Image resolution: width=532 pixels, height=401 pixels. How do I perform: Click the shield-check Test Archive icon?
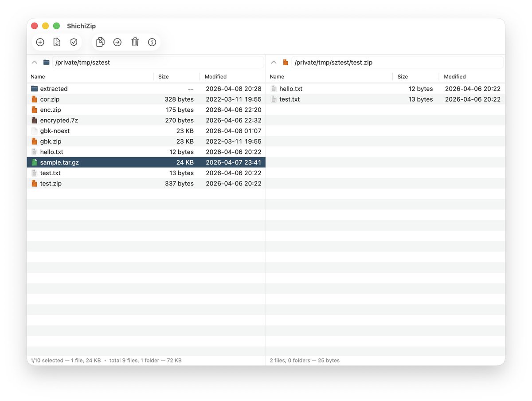pos(73,42)
